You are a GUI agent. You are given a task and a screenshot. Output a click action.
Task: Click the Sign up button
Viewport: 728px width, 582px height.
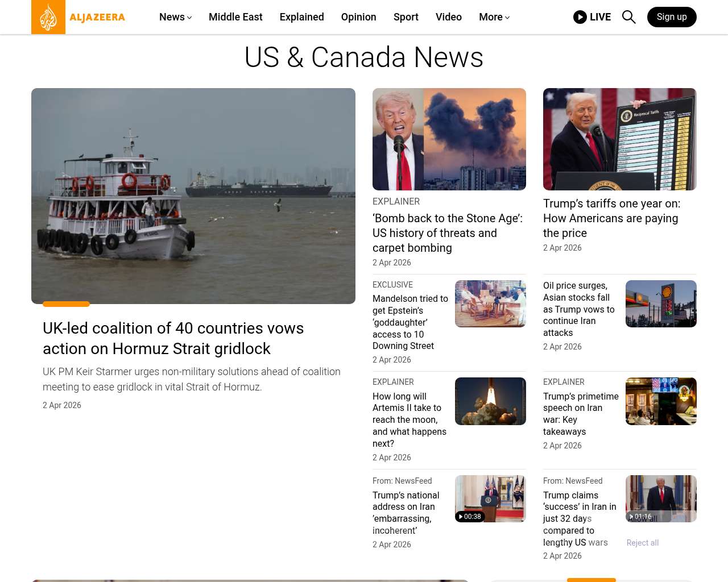[672, 17]
